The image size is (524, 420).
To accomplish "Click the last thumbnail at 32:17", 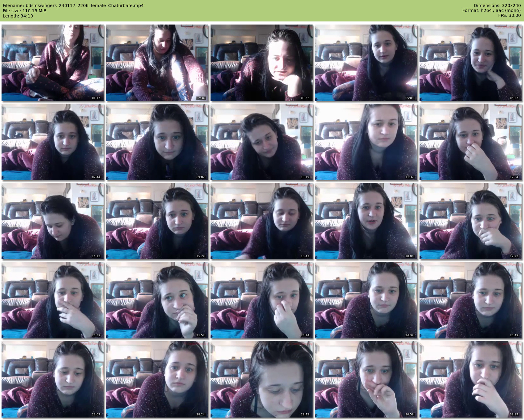I will tap(471, 379).
